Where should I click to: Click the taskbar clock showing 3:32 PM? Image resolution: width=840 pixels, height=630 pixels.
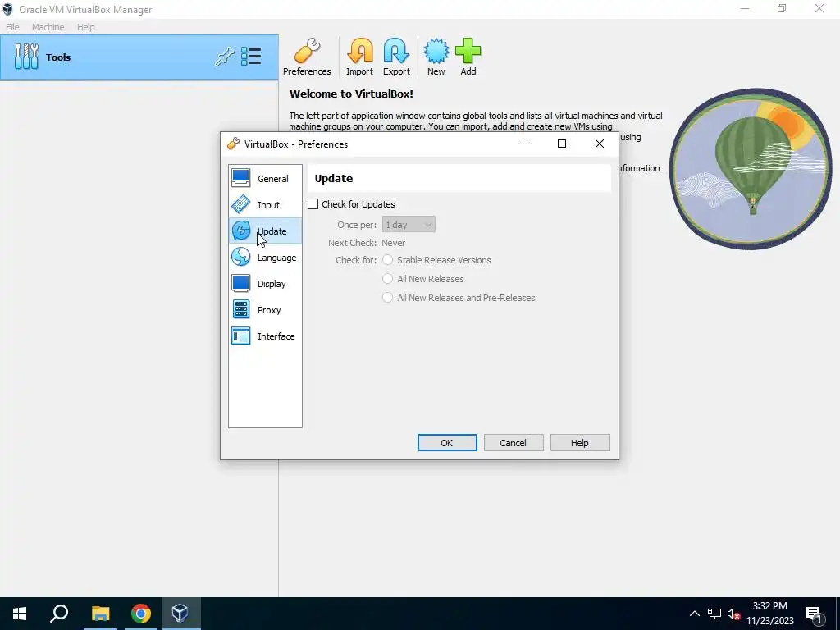pyautogui.click(x=769, y=614)
